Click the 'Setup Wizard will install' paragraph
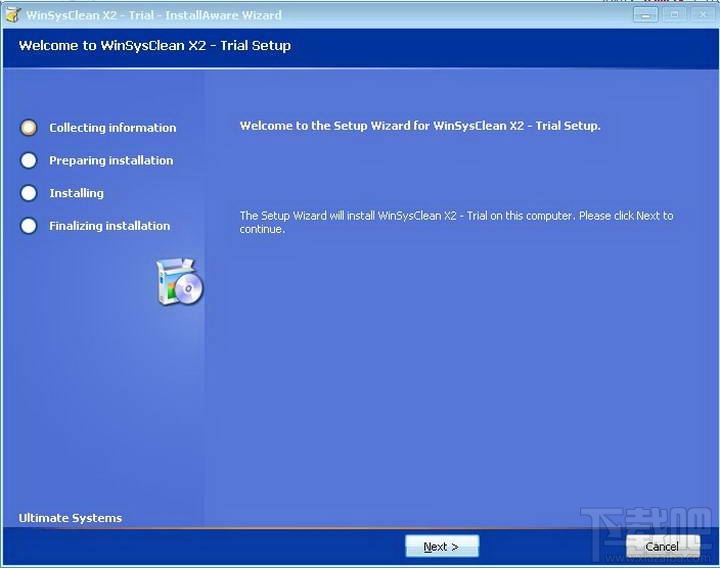720x568 pixels. (x=456, y=222)
